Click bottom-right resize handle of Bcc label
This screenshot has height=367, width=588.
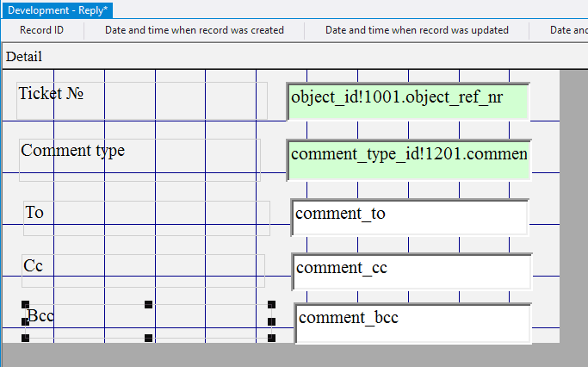(271, 338)
